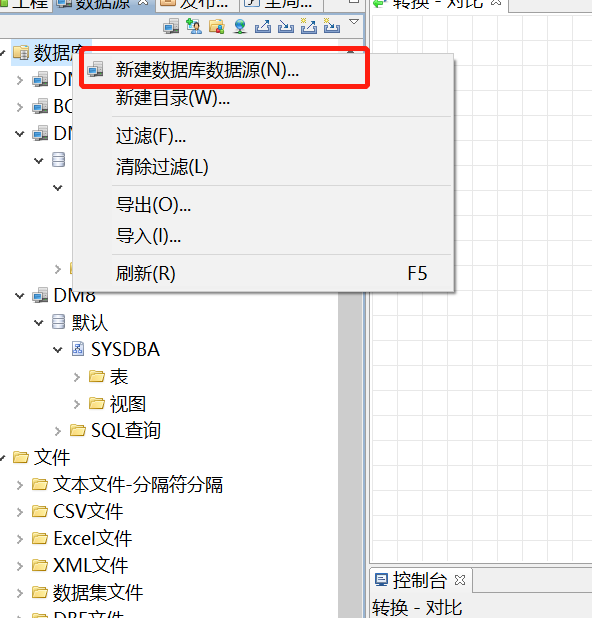Expand the 数据集文件 folder
Viewport: 592px width, 618px height.
20,592
